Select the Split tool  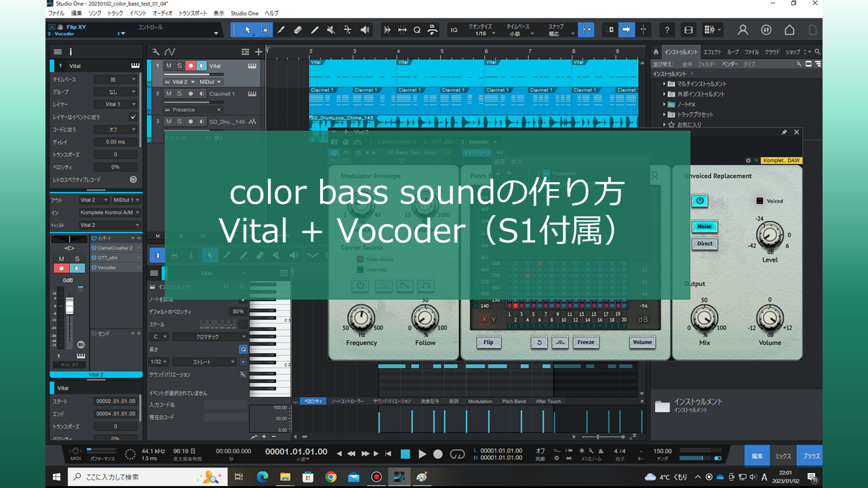tap(281, 30)
